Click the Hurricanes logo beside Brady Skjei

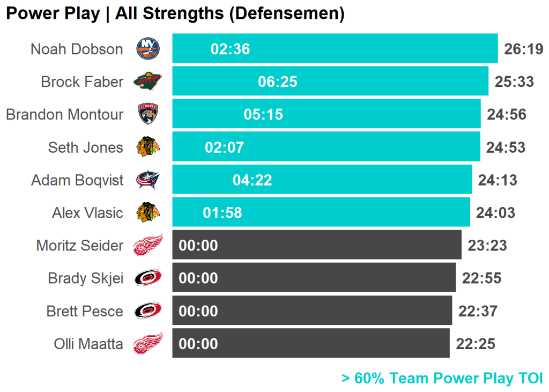(147, 278)
